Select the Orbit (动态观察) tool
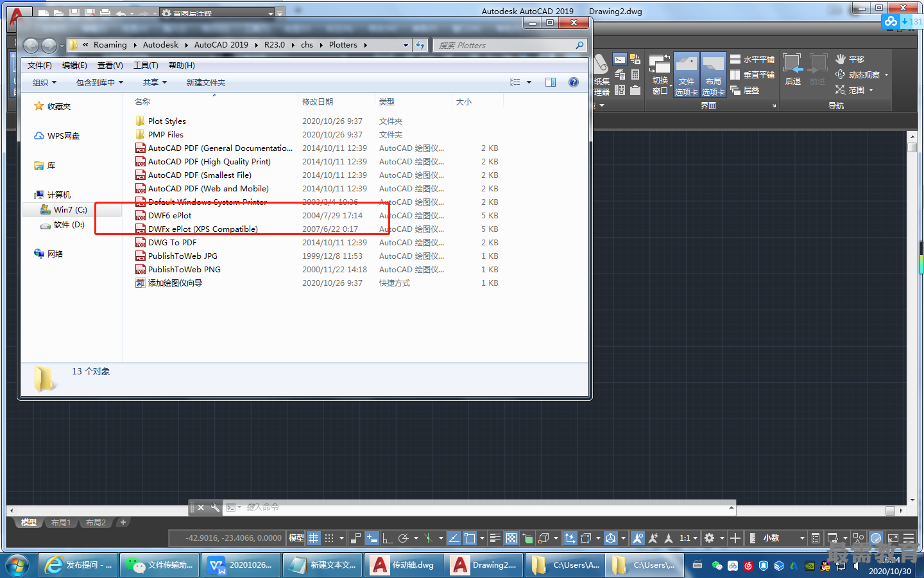The height and width of the screenshot is (578, 924). point(857,74)
